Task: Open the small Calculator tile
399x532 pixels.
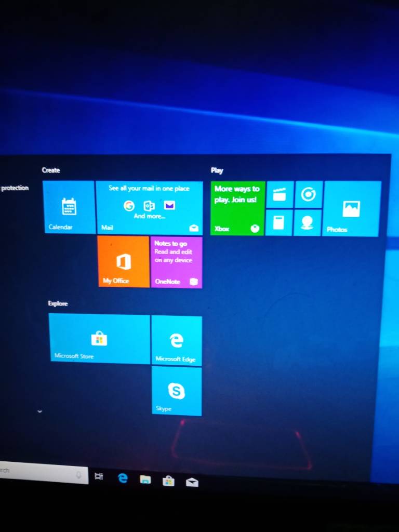Action: coord(279,222)
